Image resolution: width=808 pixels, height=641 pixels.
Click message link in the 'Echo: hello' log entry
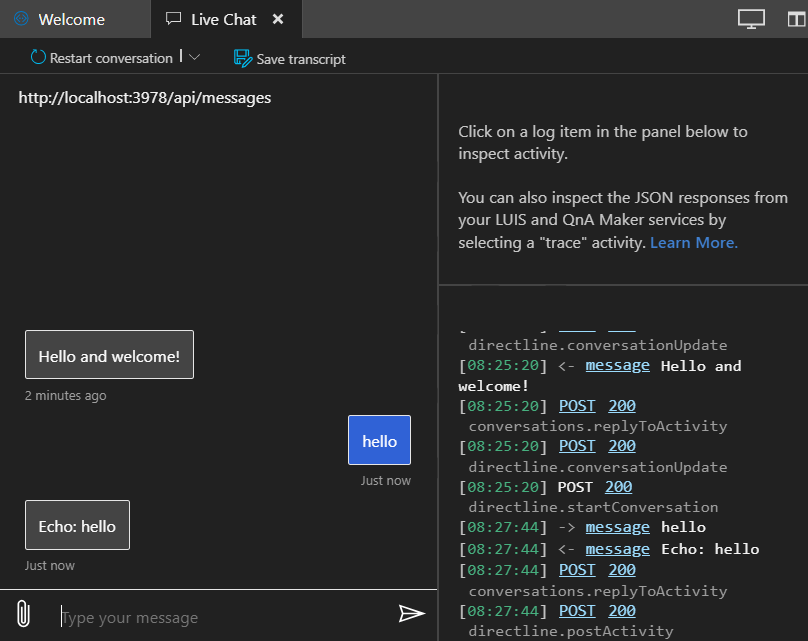point(617,548)
